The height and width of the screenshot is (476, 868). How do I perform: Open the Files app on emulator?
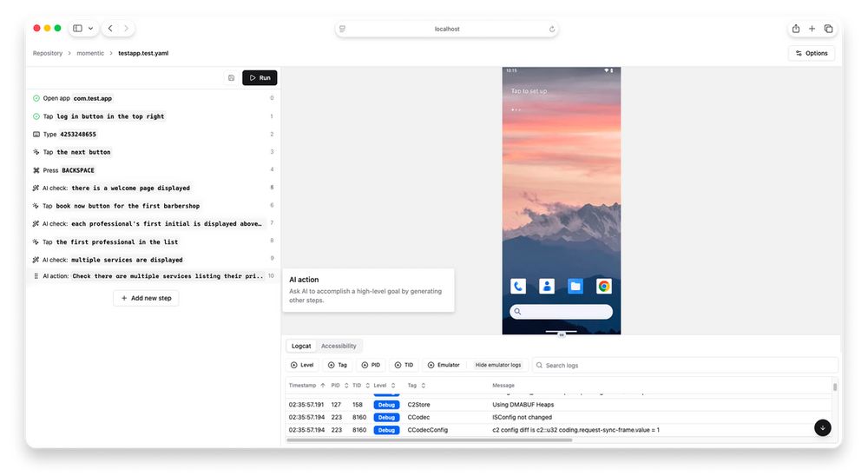pyautogui.click(x=575, y=286)
